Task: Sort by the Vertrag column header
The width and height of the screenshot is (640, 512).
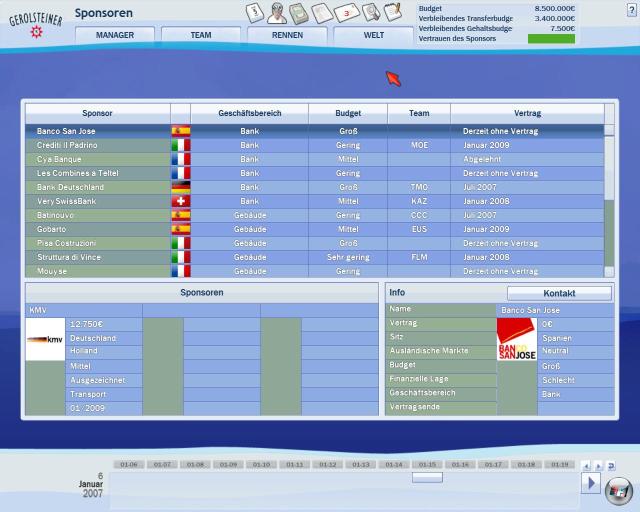Action: [527, 113]
